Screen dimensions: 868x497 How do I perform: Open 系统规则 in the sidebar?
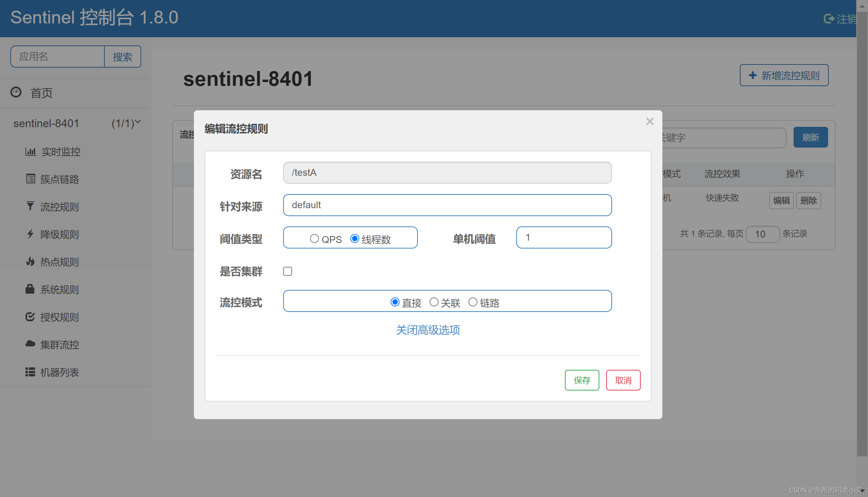click(x=60, y=290)
